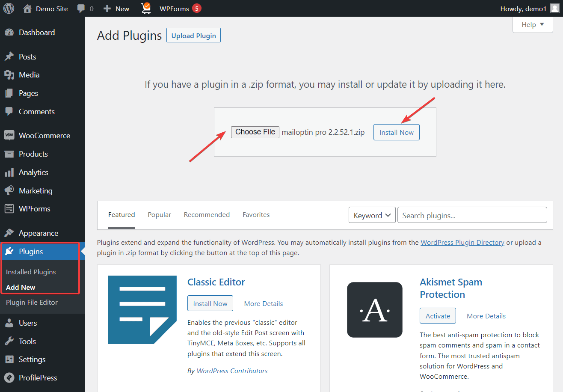Switch to the Popular plugins tab
The width and height of the screenshot is (563, 392).
(x=159, y=214)
